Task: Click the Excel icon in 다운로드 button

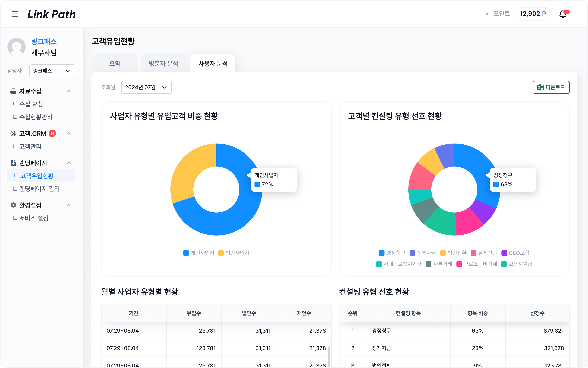Action: (541, 87)
